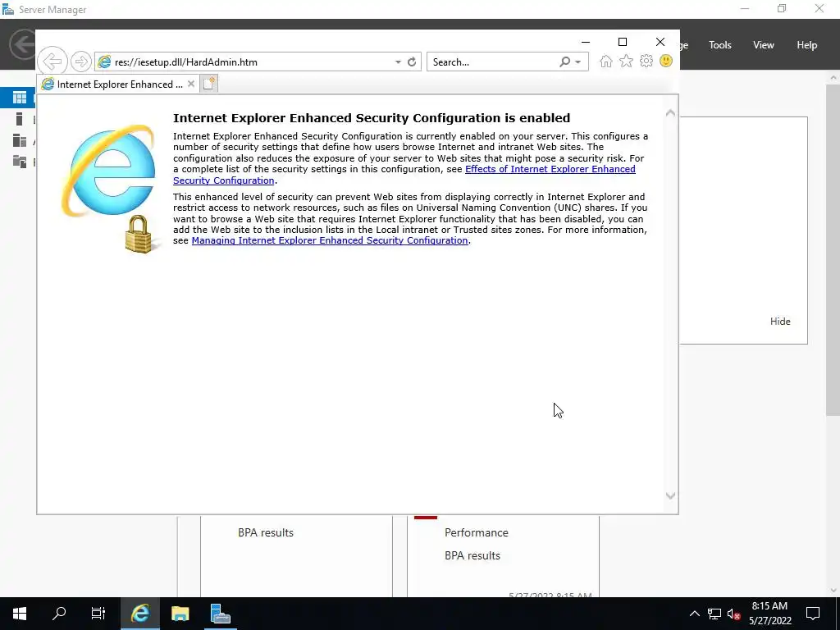Open Server Manager View menu
This screenshot has width=840, height=630.
click(764, 45)
